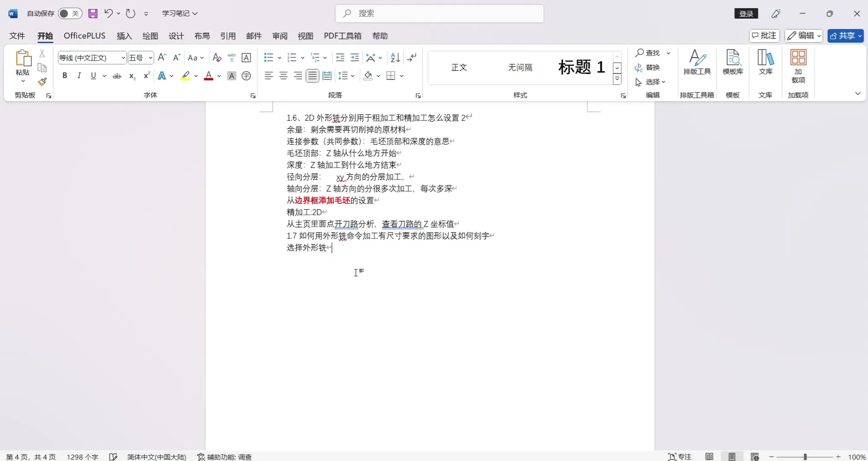Select the Format Painter tool
The height and width of the screenshot is (461, 868).
(42, 82)
